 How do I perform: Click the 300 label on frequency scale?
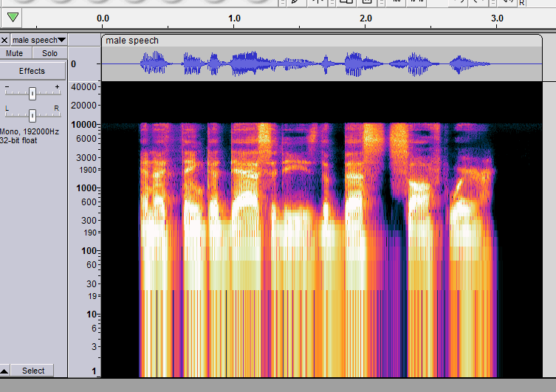89,221
